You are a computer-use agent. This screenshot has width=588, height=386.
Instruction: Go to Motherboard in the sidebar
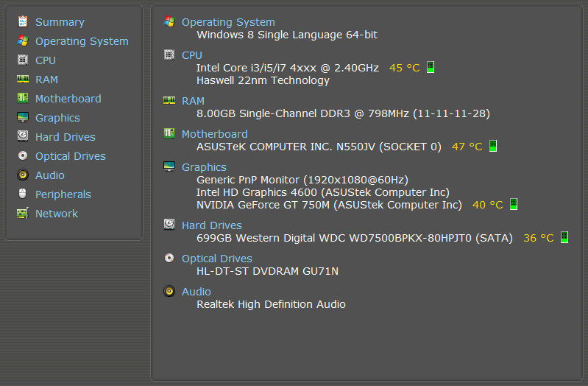tap(68, 99)
